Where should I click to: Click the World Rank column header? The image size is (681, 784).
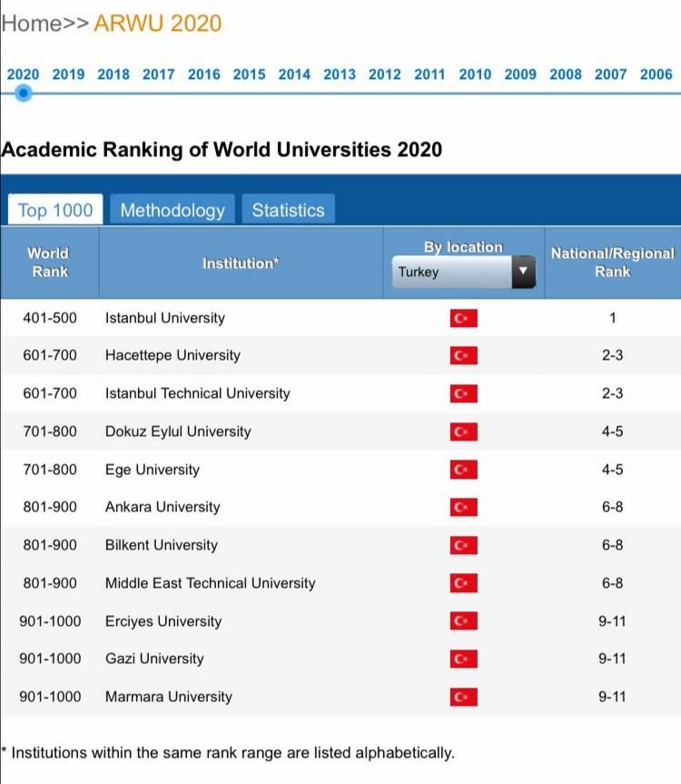point(48,263)
